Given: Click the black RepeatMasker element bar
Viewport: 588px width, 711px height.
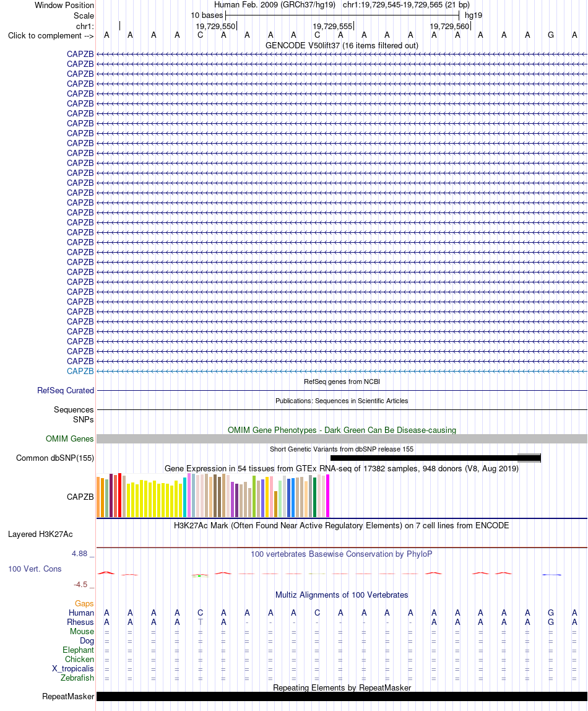Looking at the screenshot, I should tap(342, 697).
